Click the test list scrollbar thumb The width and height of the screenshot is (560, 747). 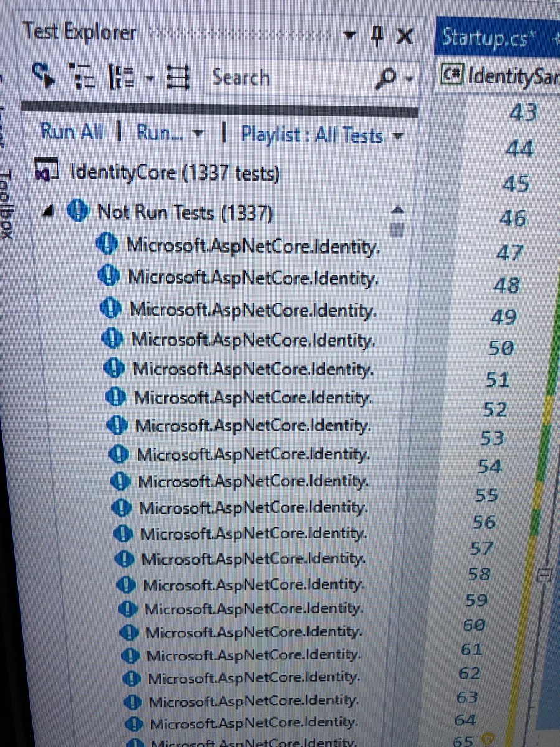click(x=397, y=230)
